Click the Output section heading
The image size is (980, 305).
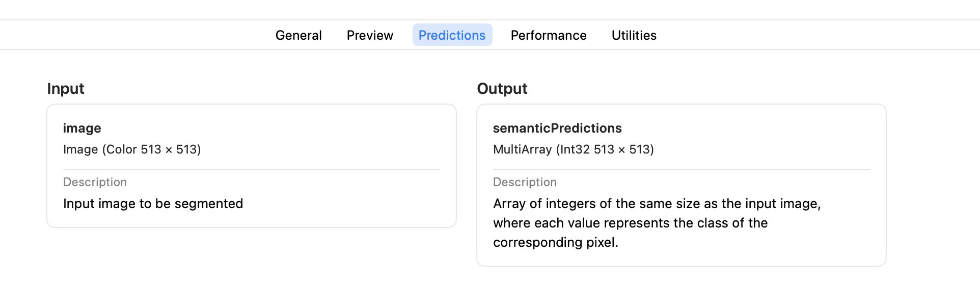(502, 89)
